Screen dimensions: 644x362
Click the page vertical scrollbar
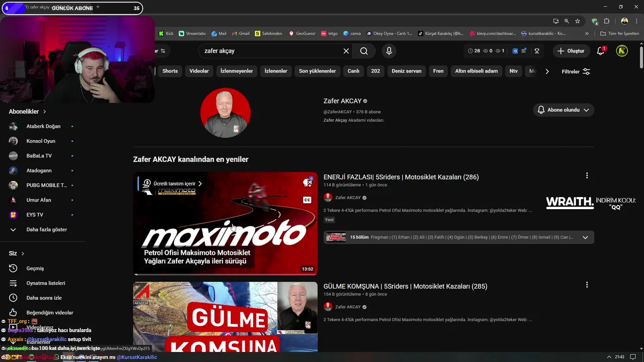pos(641,58)
